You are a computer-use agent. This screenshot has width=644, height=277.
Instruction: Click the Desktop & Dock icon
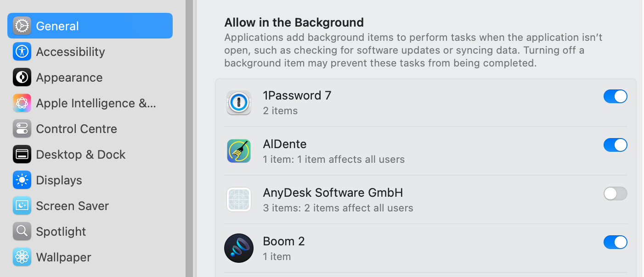22,155
